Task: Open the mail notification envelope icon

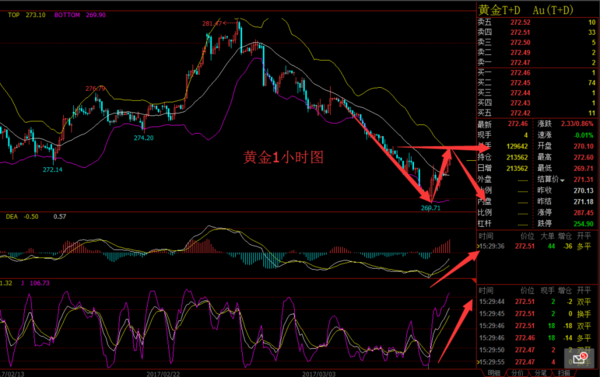Action: click(x=579, y=358)
